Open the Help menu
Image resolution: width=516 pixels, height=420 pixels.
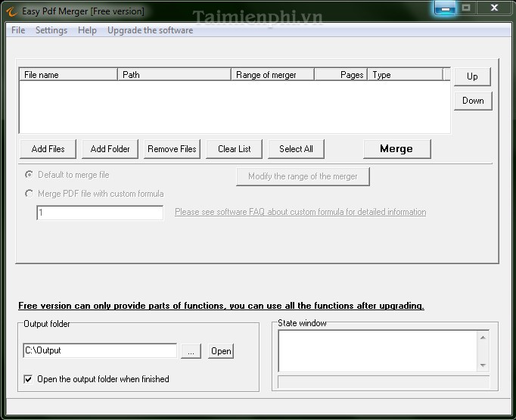pos(87,30)
